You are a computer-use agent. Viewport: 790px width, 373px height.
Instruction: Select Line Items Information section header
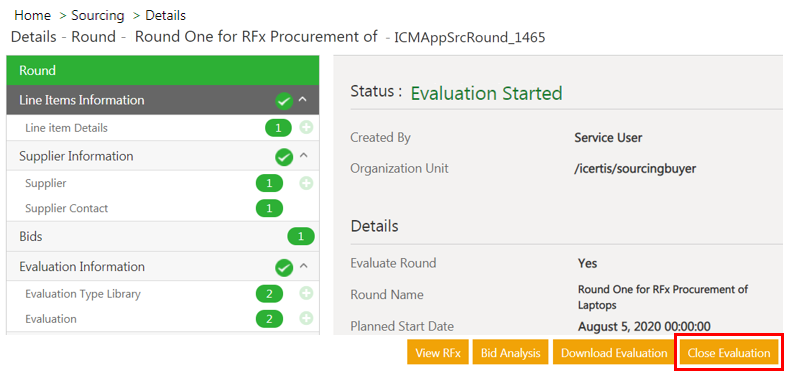click(163, 100)
